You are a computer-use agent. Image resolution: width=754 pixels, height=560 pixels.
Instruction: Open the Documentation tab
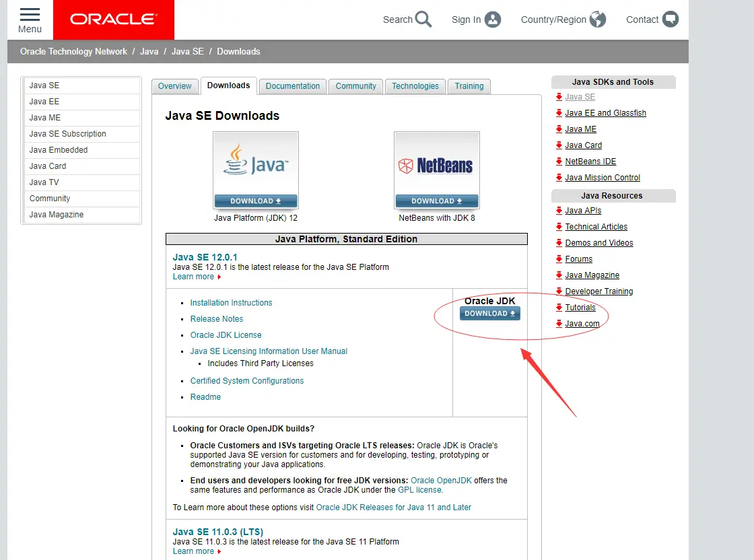tap(292, 86)
